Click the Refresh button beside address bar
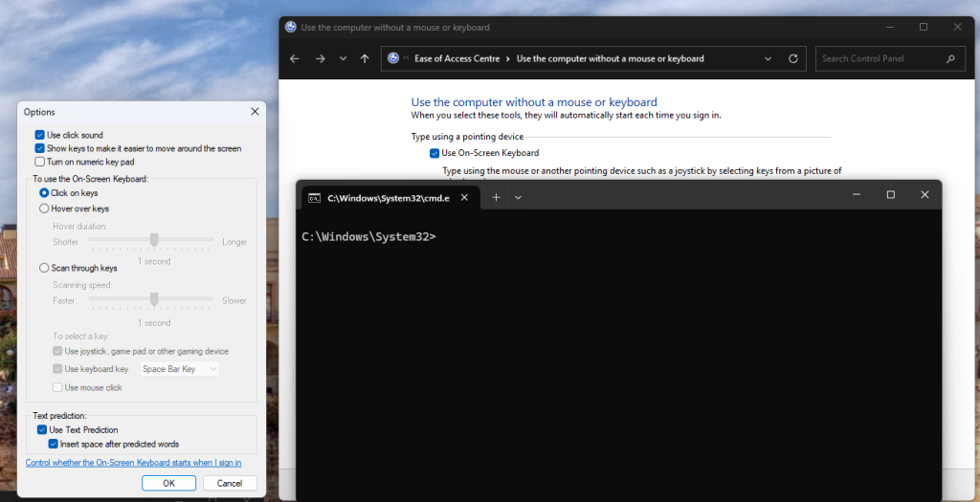This screenshot has height=502, width=980. pyautogui.click(x=792, y=59)
